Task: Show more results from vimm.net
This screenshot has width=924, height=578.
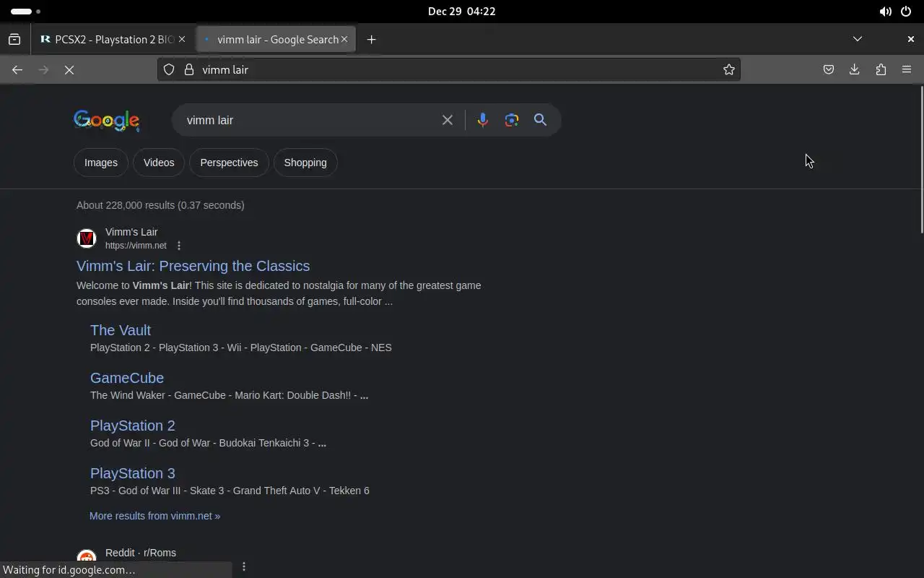Action: 154,516
